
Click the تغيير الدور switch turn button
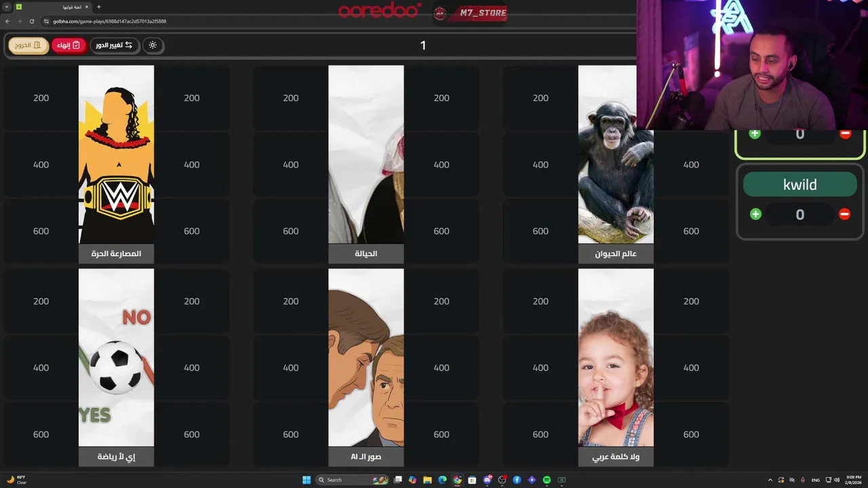pos(114,45)
